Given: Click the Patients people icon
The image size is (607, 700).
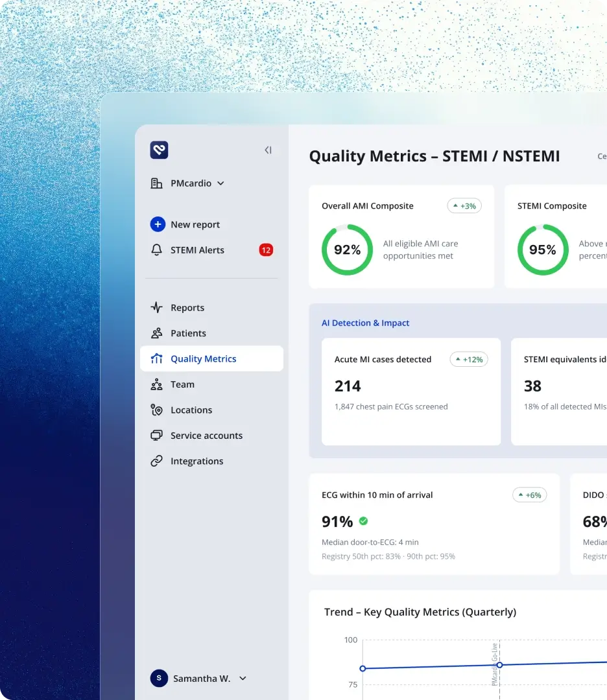Looking at the screenshot, I should pyautogui.click(x=156, y=333).
